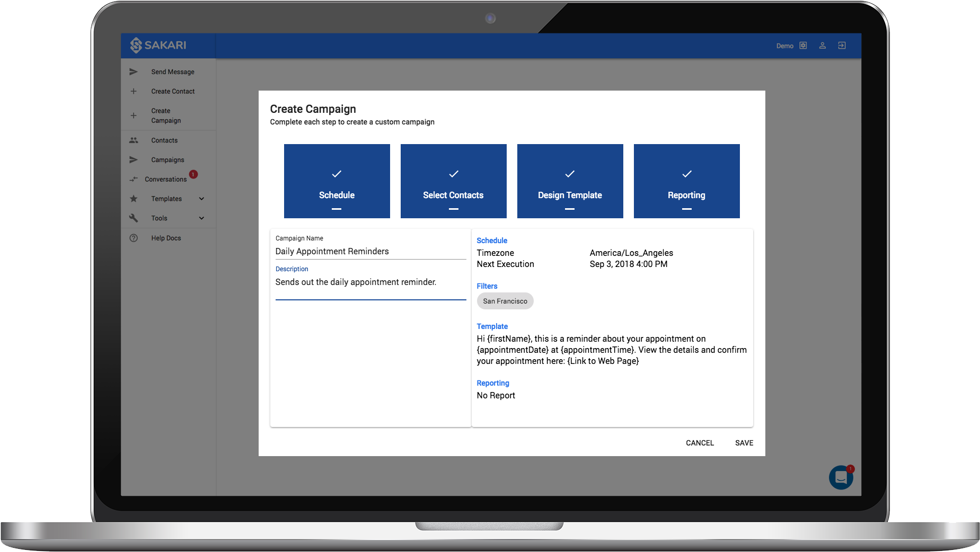Expand the Tools submenu chevron
The image size is (980, 552).
[201, 218]
